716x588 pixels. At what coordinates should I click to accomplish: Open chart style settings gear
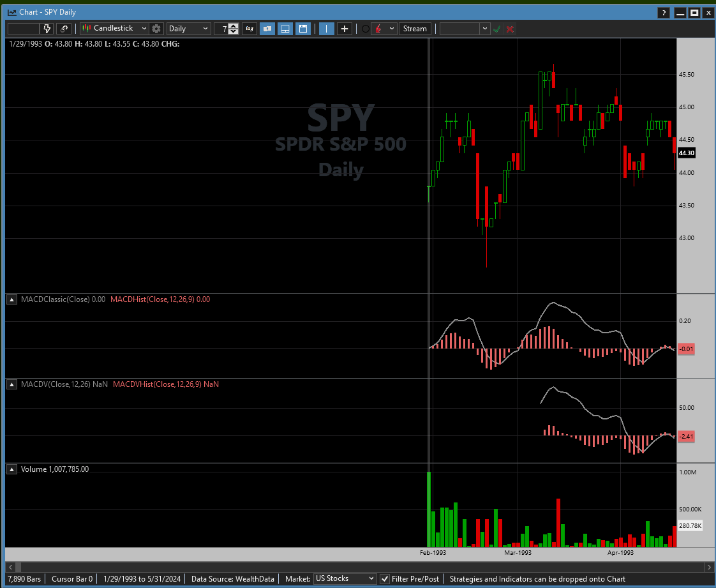[156, 29]
